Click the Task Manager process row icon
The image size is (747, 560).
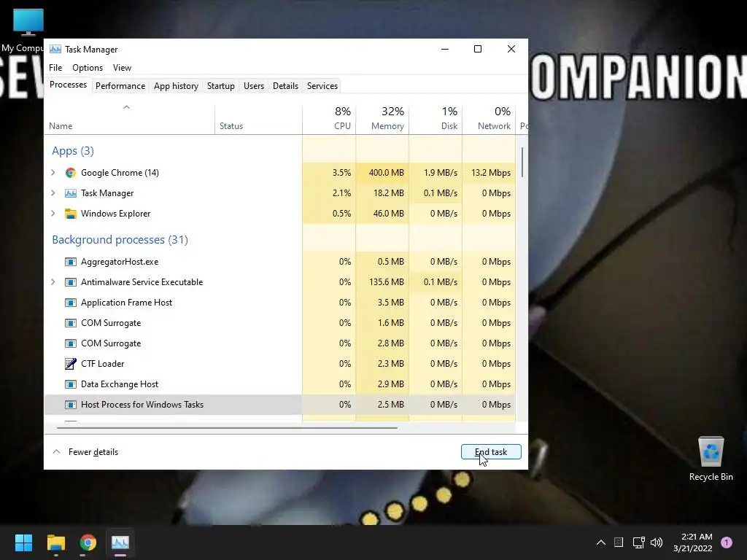(71, 193)
